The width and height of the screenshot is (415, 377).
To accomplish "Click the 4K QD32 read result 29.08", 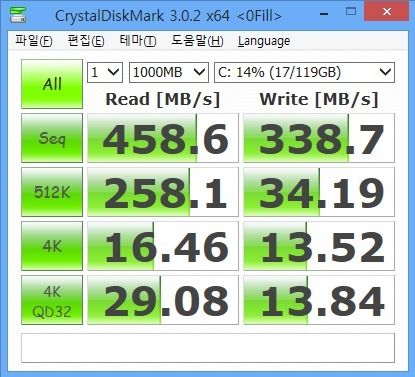I will coord(163,300).
